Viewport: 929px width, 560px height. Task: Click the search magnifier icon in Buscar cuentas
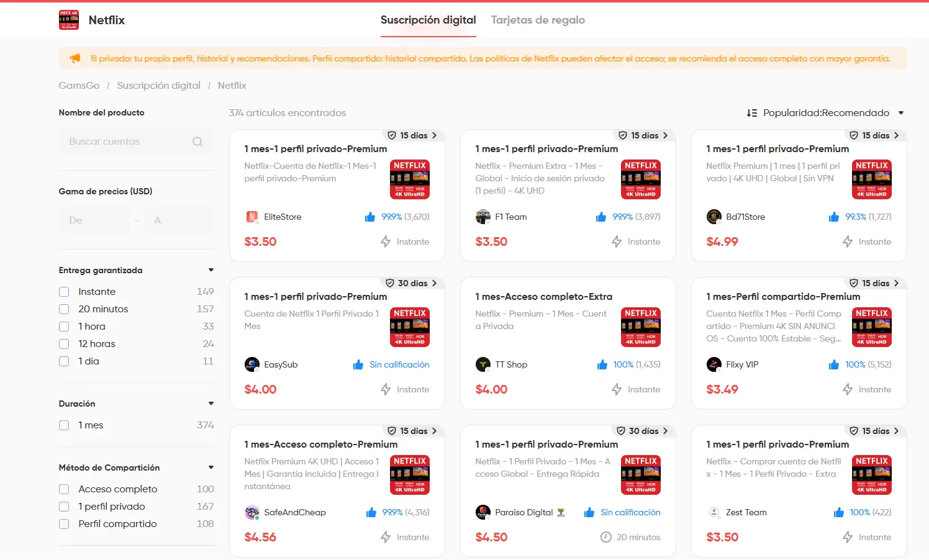(197, 142)
